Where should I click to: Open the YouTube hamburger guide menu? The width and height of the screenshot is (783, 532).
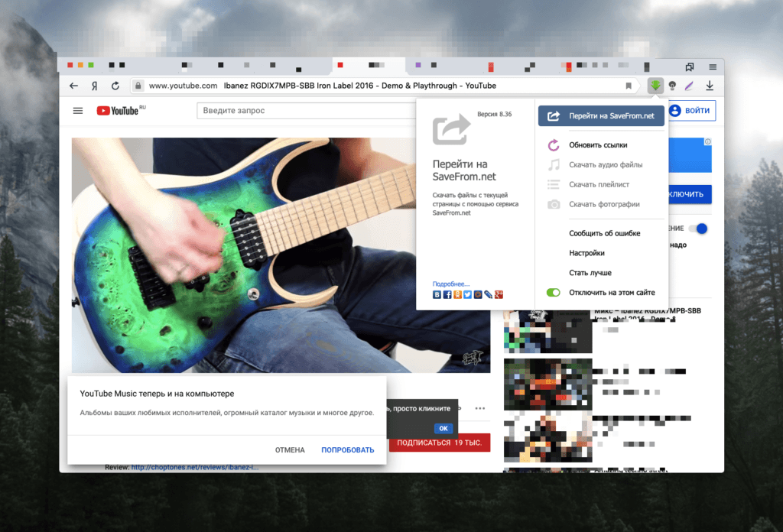click(x=78, y=111)
